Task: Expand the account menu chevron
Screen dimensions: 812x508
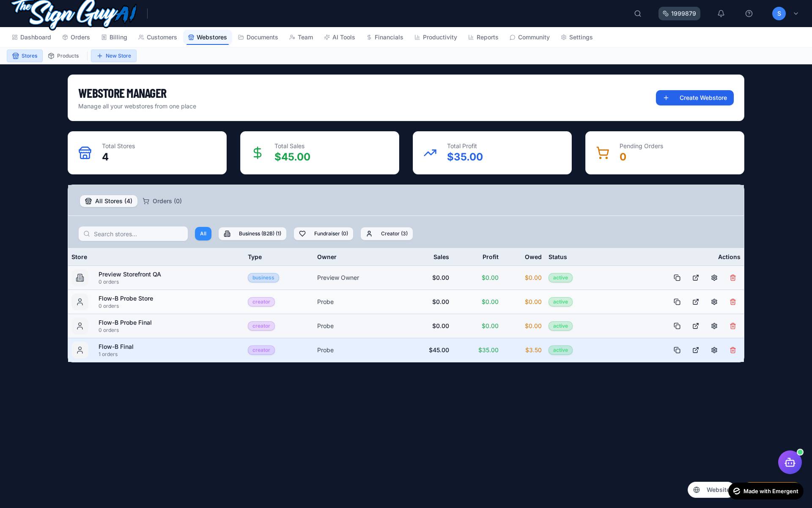Action: point(796,14)
